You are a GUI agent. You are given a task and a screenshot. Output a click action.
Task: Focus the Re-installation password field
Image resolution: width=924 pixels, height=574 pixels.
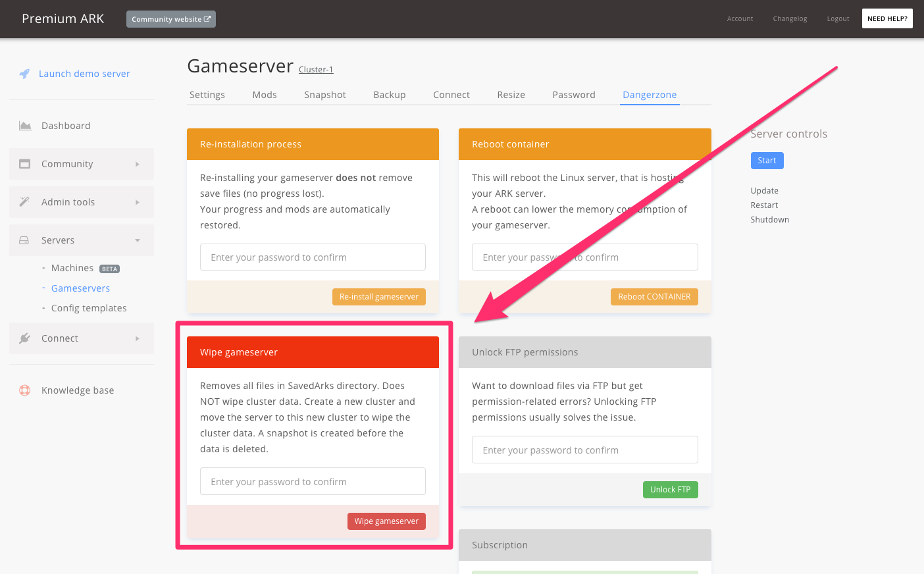(313, 257)
